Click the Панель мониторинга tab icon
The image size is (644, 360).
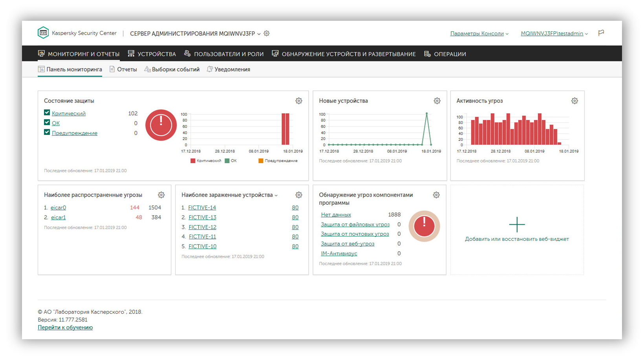41,69
